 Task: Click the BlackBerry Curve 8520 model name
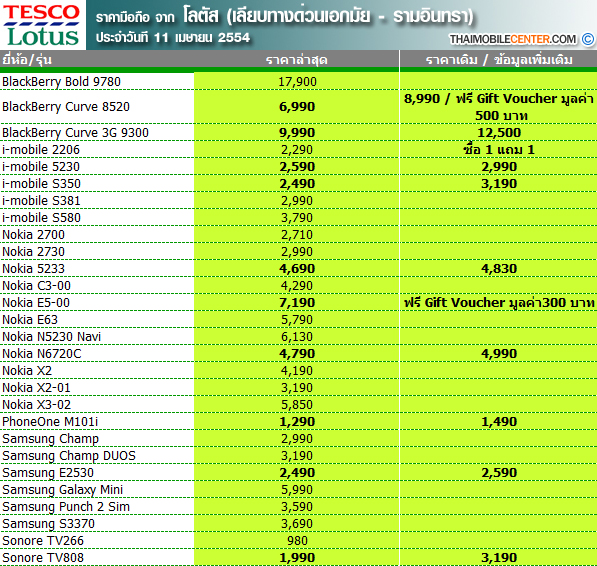pyautogui.click(x=66, y=107)
